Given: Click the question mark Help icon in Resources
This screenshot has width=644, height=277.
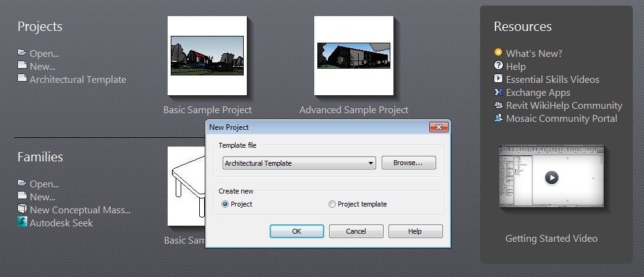Looking at the screenshot, I should pos(498,66).
